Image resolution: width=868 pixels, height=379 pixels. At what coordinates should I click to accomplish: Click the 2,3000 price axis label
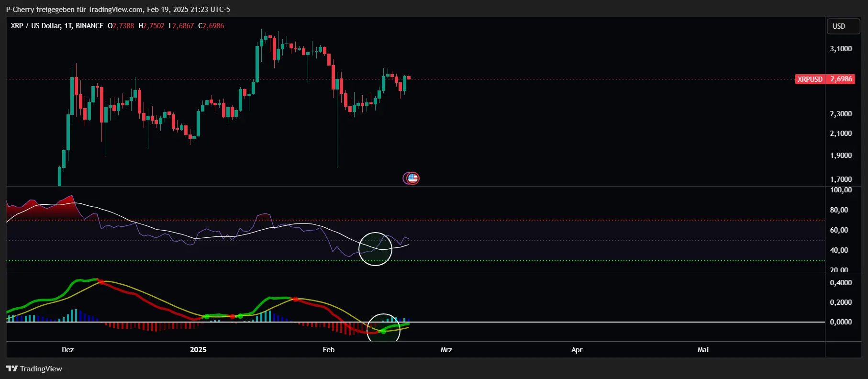pos(841,114)
